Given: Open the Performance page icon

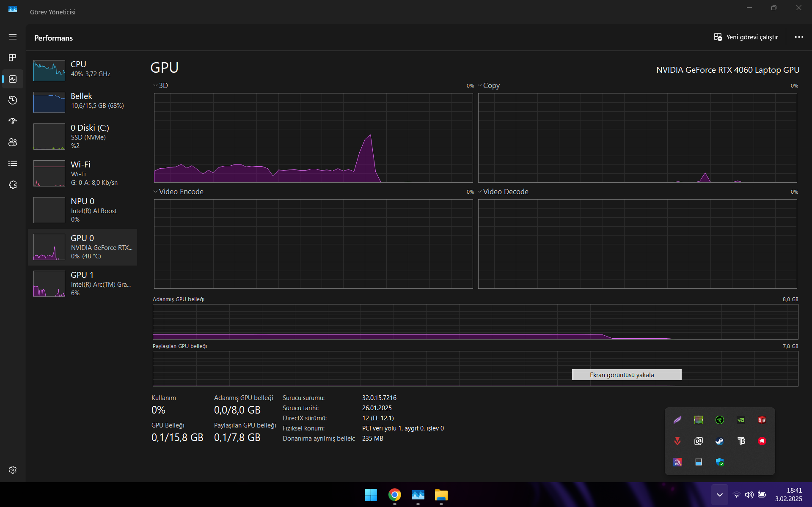Looking at the screenshot, I should (x=13, y=79).
